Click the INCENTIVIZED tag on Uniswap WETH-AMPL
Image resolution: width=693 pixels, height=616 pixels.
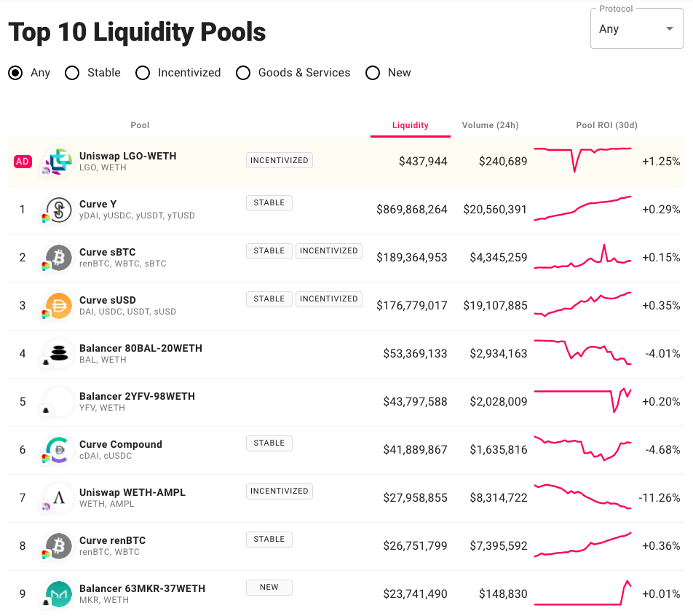point(280,491)
